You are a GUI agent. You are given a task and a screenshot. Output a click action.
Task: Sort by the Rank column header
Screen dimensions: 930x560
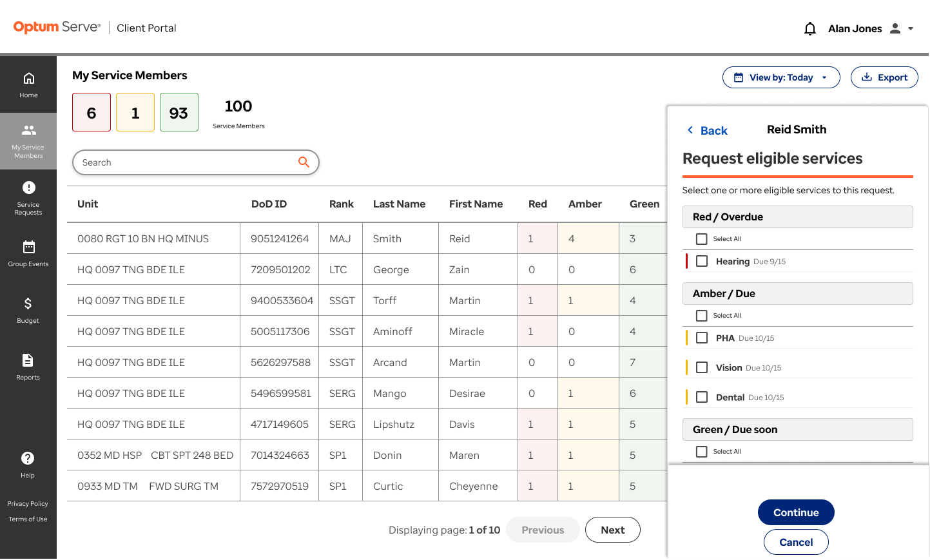342,204
